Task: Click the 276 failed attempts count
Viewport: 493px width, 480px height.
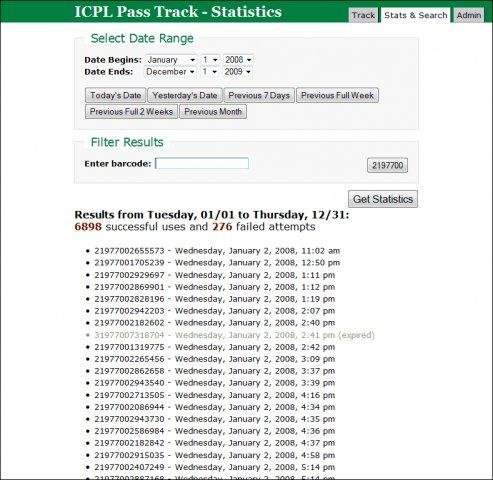Action: 222,227
